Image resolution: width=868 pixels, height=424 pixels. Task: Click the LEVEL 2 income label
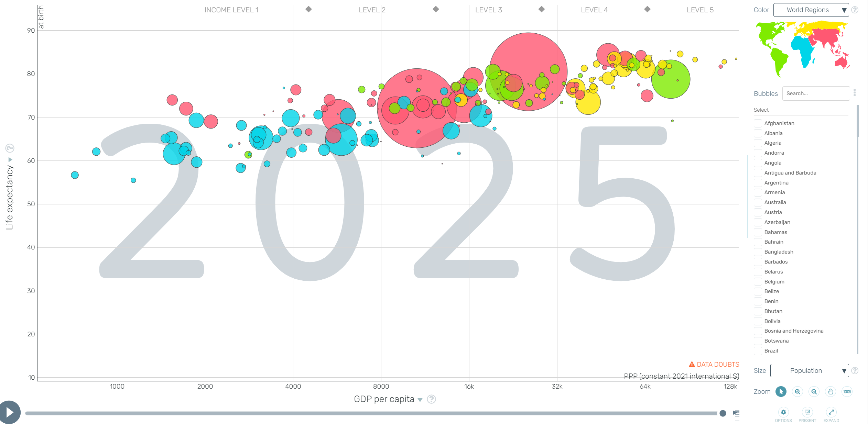tap(372, 10)
